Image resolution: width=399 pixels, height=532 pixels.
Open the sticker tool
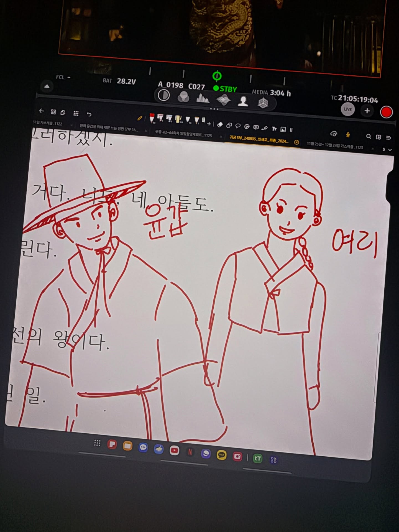point(247,127)
